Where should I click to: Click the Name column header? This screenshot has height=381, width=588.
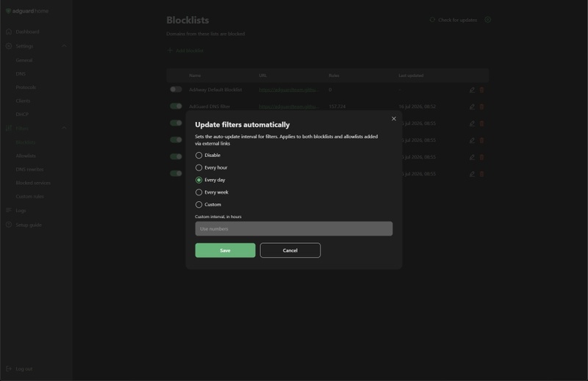(x=195, y=76)
